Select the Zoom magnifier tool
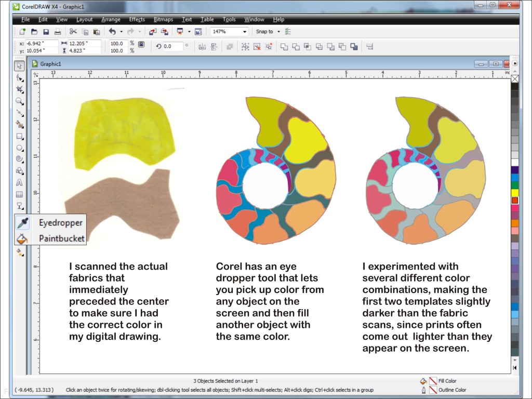Screen dimensions: 532x399 click(x=19, y=101)
